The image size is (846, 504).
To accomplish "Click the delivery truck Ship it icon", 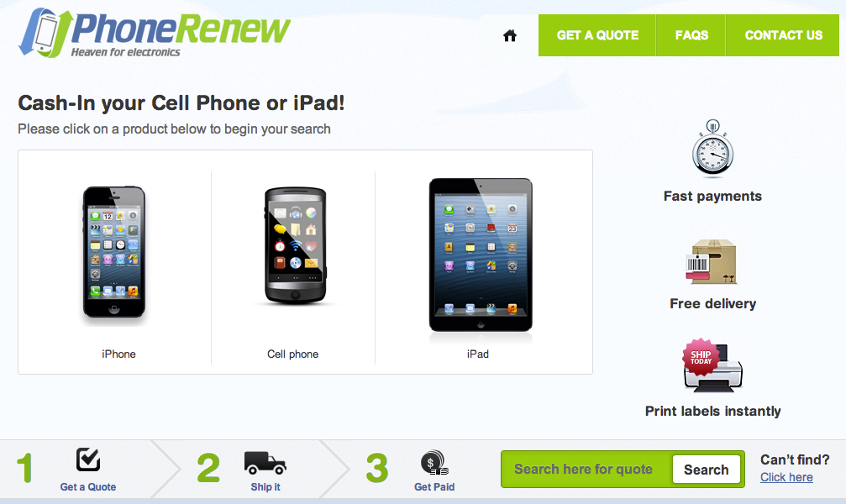I will click(265, 463).
